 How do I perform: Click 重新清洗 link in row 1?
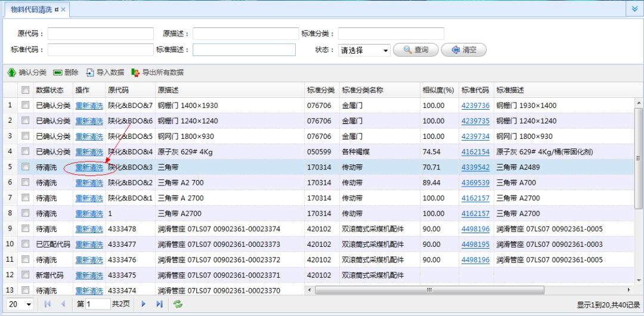coord(89,106)
